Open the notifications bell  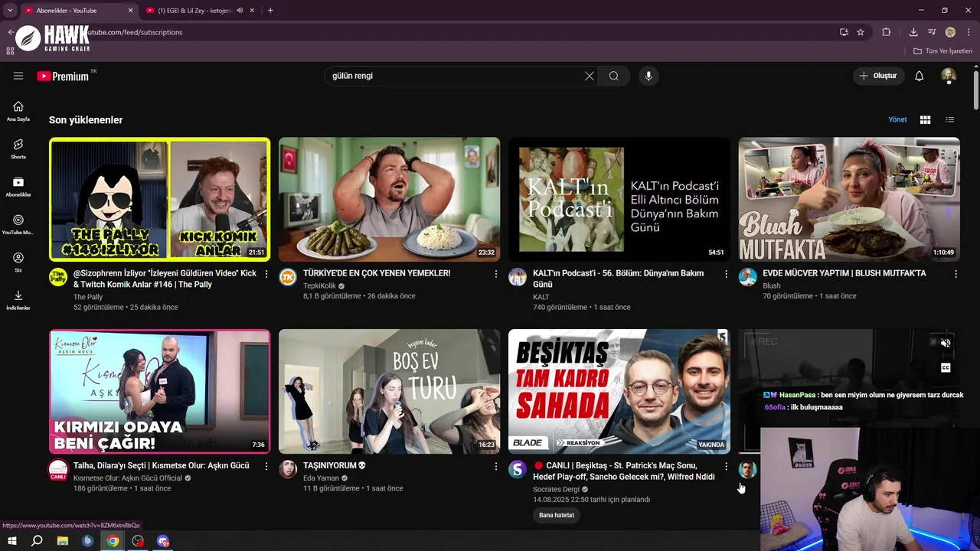coord(920,76)
